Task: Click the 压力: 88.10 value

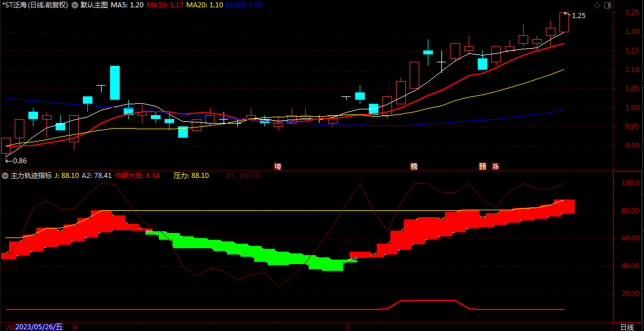Action: tap(191, 176)
